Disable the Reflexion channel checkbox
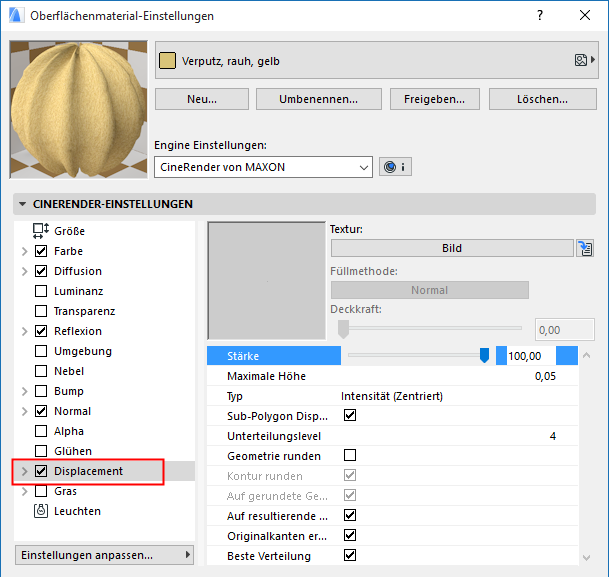This screenshot has height=577, width=609. point(41,331)
